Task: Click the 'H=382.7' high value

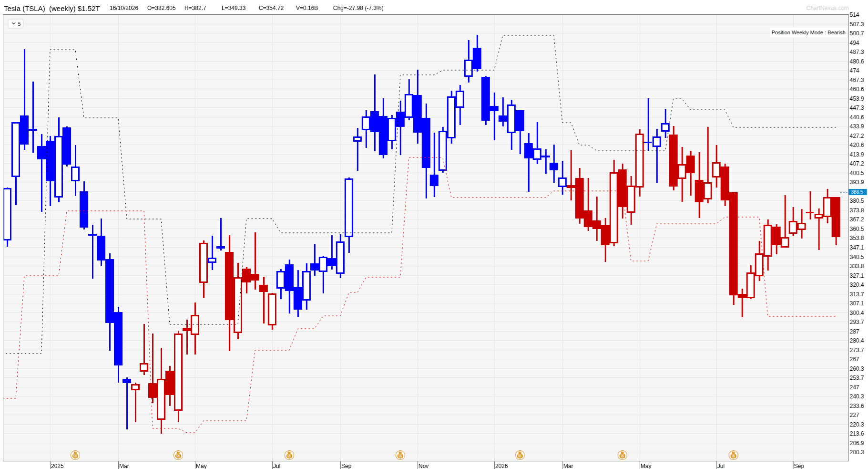Action: [195, 8]
